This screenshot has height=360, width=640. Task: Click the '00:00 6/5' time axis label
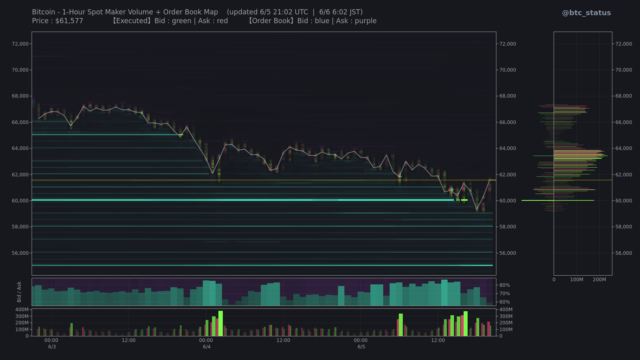[x=361, y=343]
